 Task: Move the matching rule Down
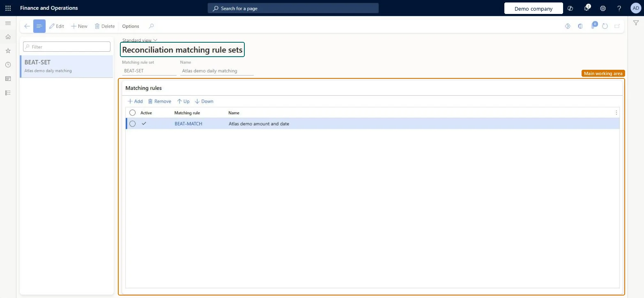pos(204,101)
